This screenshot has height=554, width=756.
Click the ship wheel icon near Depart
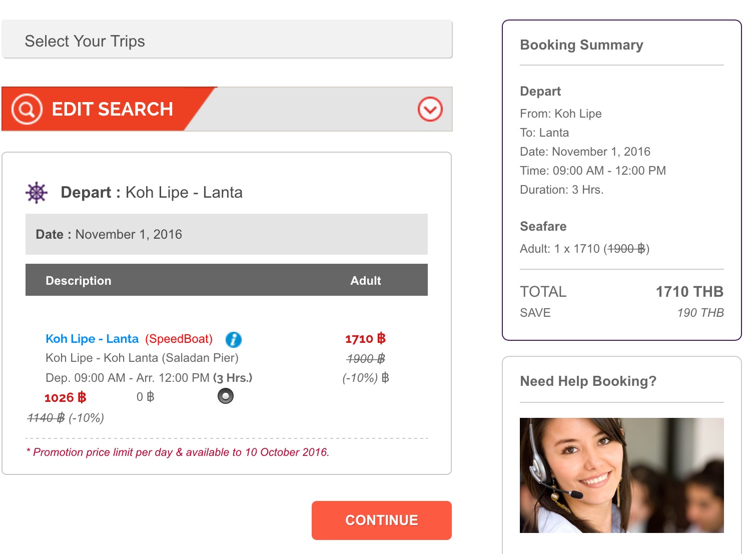tap(37, 193)
